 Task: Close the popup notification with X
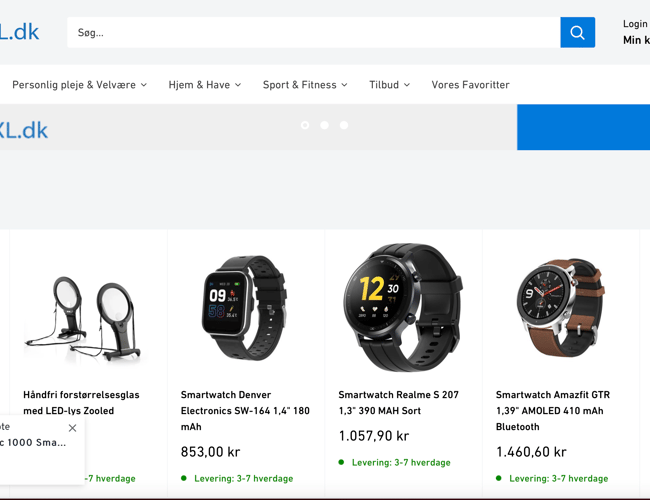[73, 428]
